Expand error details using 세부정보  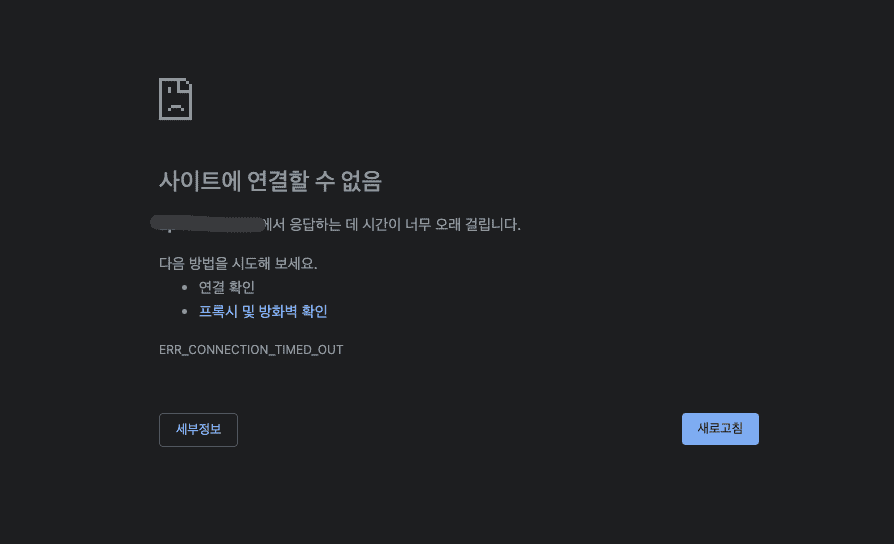pyautogui.click(x=198, y=430)
